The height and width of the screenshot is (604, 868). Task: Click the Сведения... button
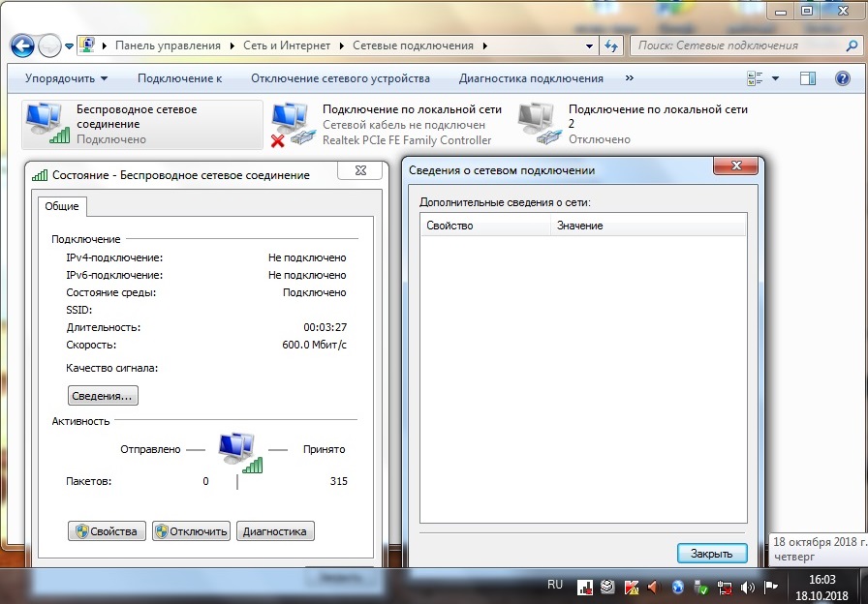pyautogui.click(x=103, y=396)
